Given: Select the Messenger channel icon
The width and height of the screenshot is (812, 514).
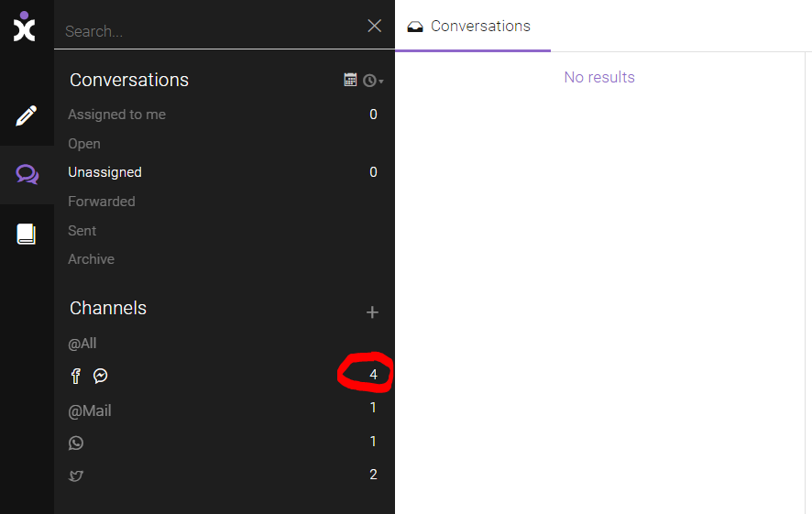Looking at the screenshot, I should (101, 376).
